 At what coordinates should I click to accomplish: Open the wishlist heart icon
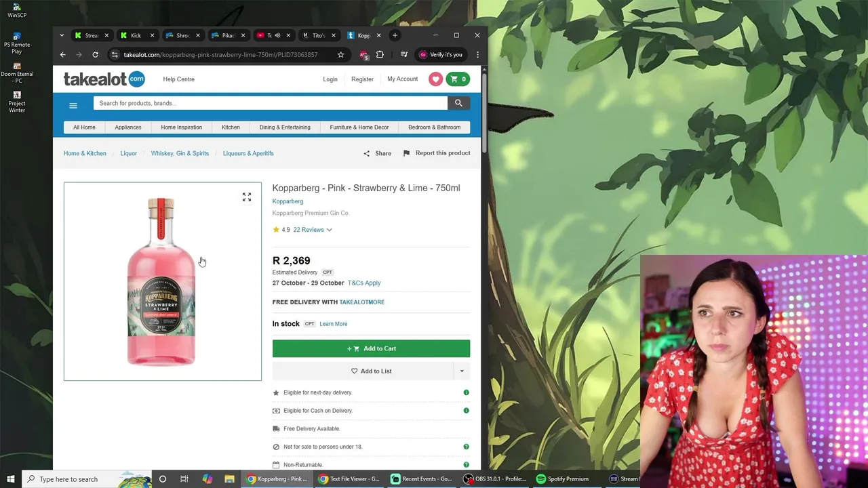coord(435,79)
